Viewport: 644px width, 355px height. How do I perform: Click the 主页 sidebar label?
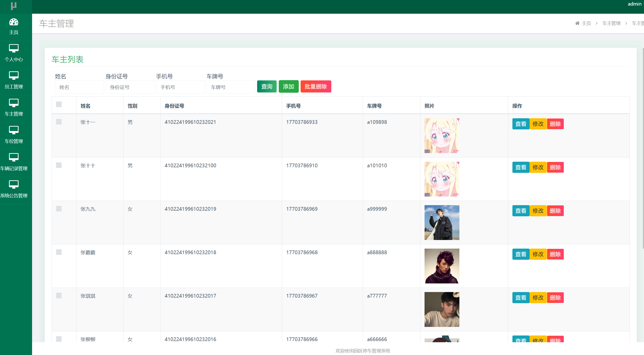tap(14, 32)
